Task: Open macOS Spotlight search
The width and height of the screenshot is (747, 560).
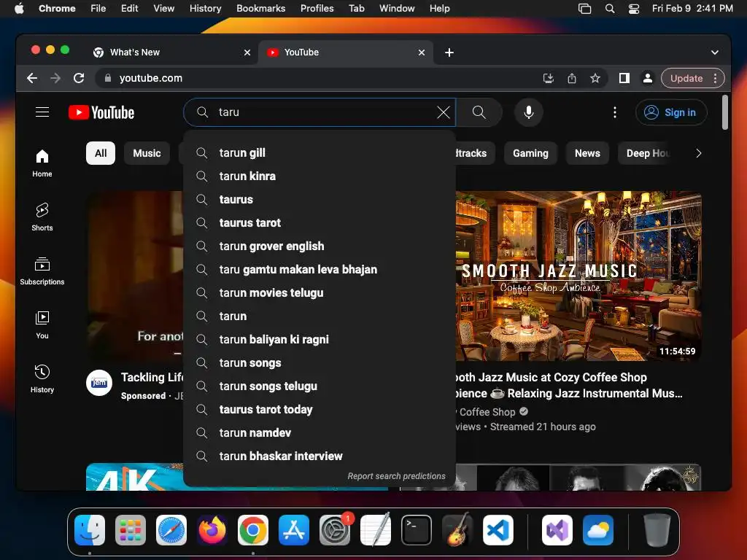Action: click(609, 9)
